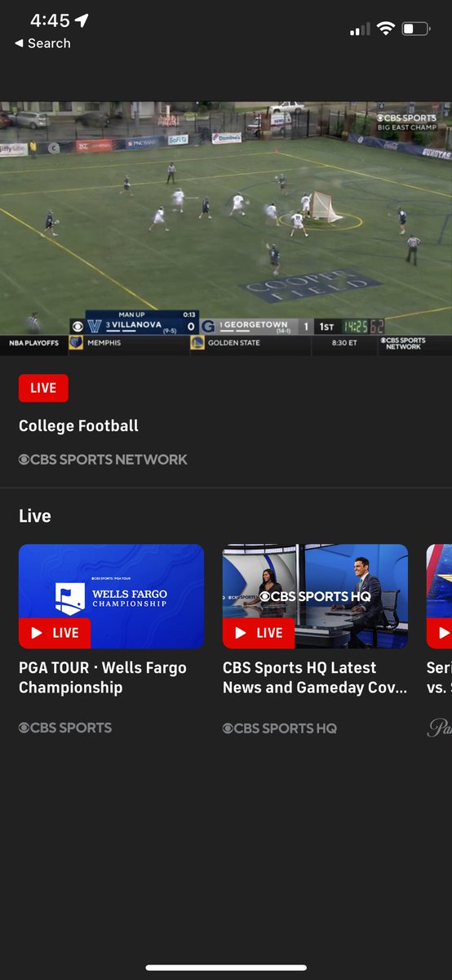Screen dimensions: 452x980
Task: Tap the CBS Sports Network logo
Action: coord(103,460)
